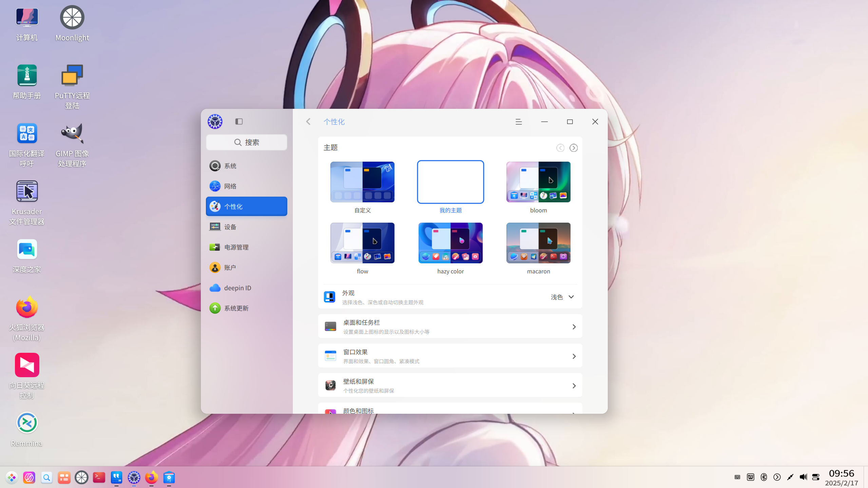The width and height of the screenshot is (868, 488).
Task: Open deepin ID settings
Action: [247, 288]
